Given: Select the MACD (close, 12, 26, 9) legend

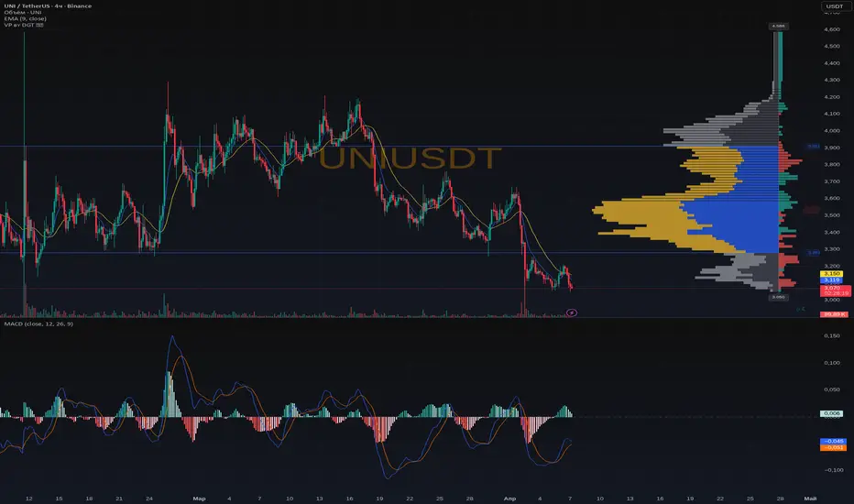Looking at the screenshot, I should pos(38,323).
